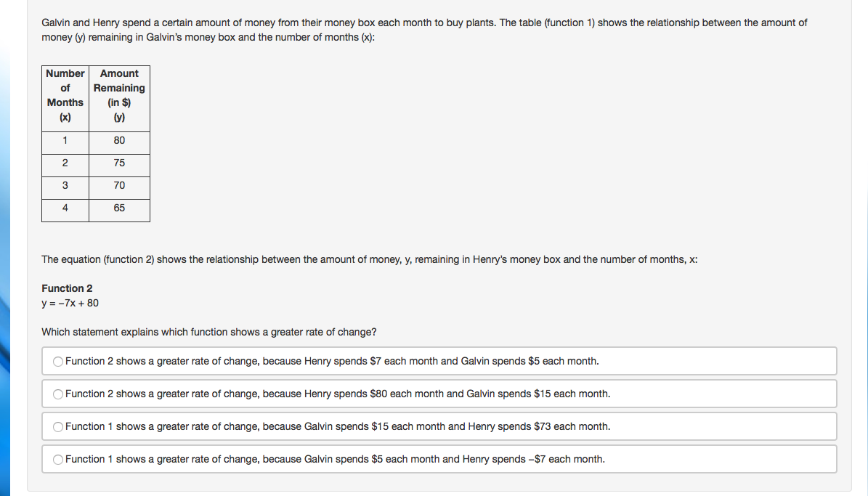Click the intro paragraph about Galvin and Henry
This screenshot has height=496, width=868.
coord(424,30)
